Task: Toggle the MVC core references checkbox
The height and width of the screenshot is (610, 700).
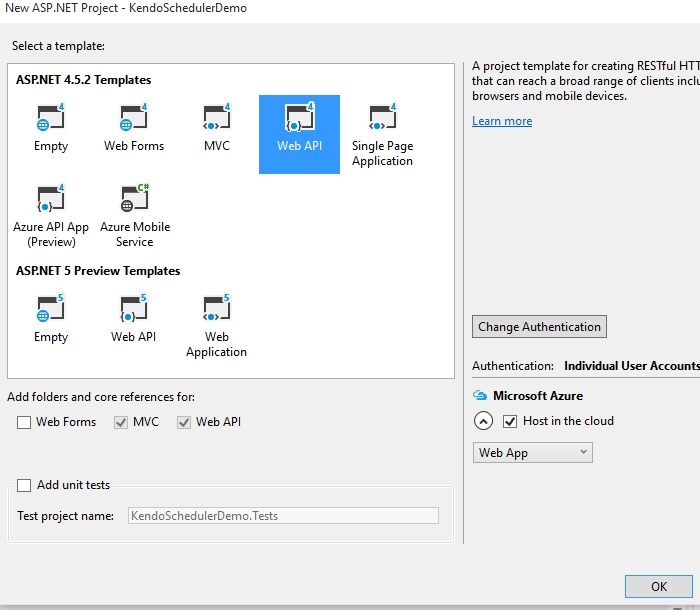Action: [121, 422]
